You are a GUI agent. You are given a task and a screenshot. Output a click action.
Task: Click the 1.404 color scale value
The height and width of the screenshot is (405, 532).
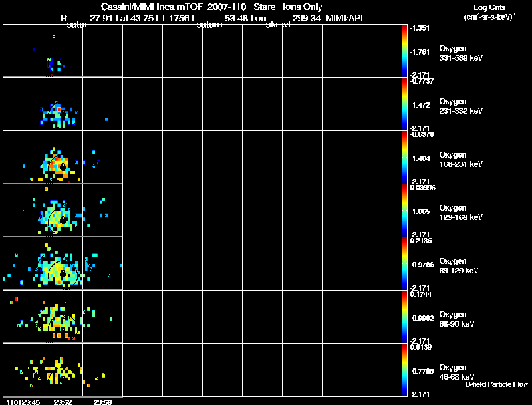point(421,158)
